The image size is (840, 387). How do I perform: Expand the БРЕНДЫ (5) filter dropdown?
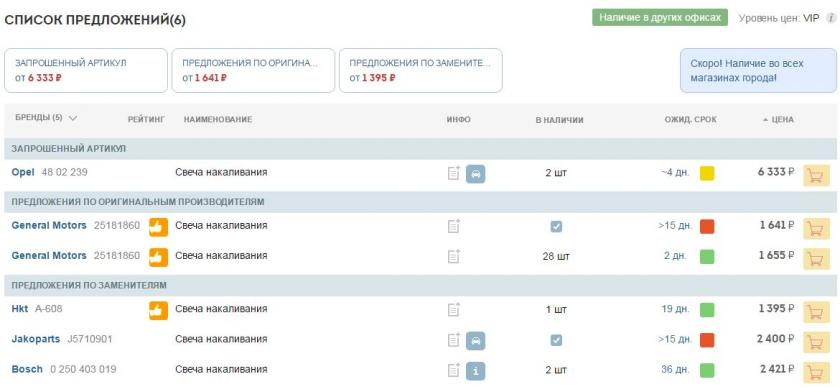(x=46, y=118)
